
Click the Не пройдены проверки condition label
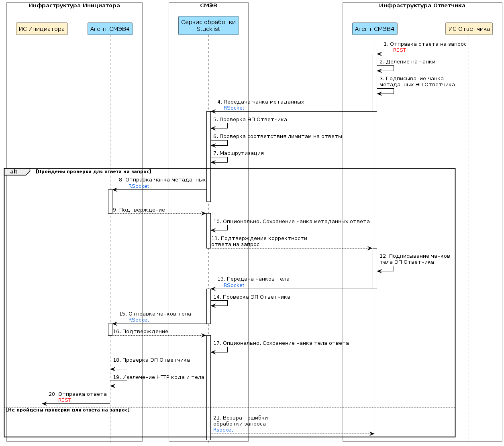(68, 410)
